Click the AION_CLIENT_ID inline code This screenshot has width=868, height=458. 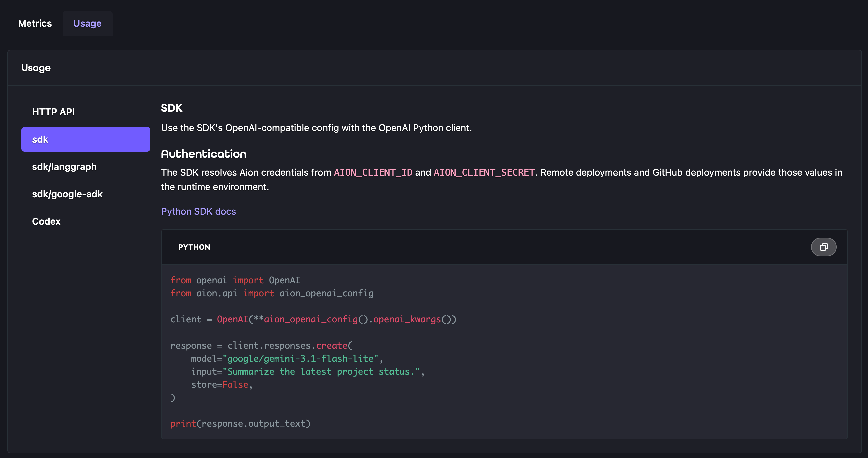[x=373, y=172]
